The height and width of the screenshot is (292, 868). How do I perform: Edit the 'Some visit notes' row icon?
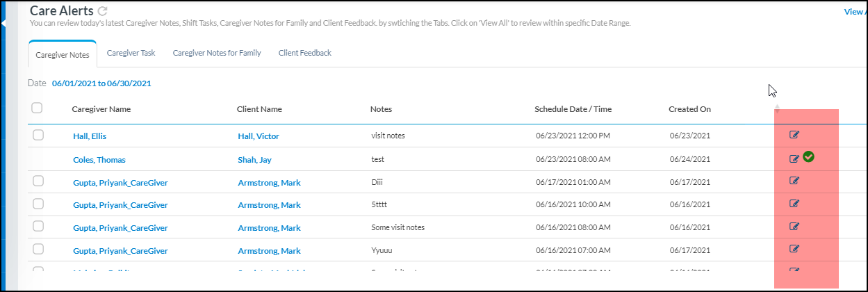pos(794,226)
